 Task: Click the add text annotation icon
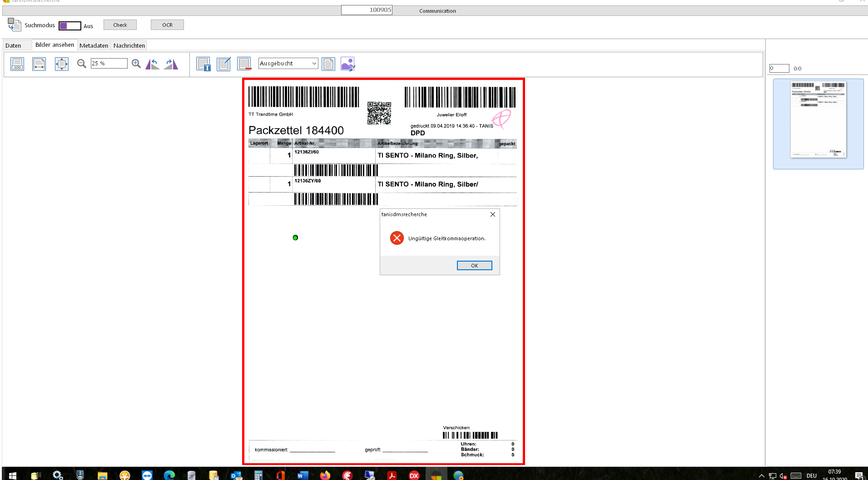pos(203,64)
